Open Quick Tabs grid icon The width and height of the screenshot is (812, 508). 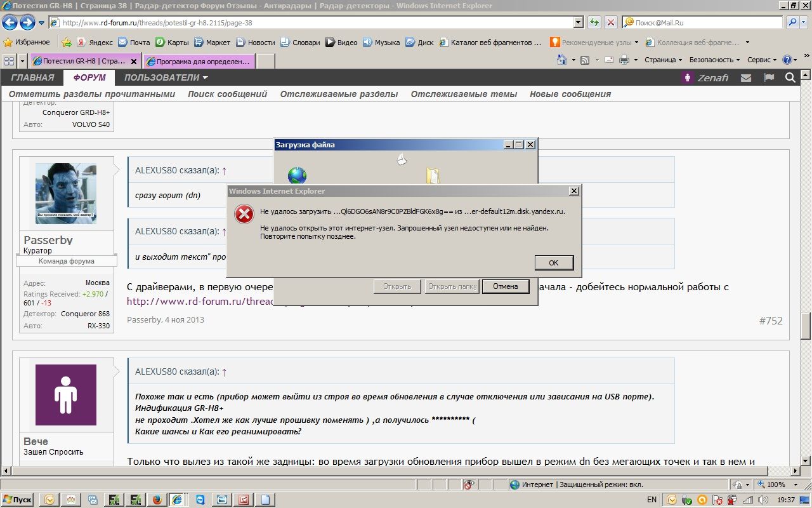(10, 61)
